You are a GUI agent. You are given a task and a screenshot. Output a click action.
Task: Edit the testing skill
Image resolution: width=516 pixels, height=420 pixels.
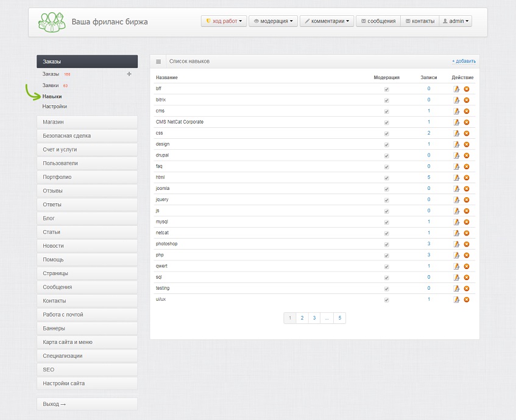click(x=456, y=289)
